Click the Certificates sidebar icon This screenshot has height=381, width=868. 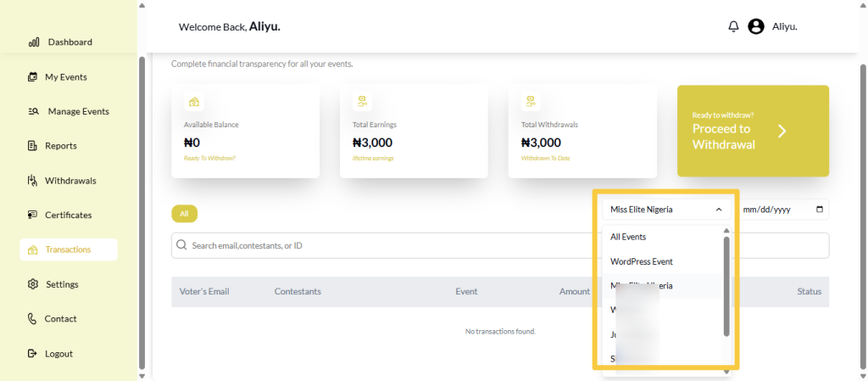[33, 216]
